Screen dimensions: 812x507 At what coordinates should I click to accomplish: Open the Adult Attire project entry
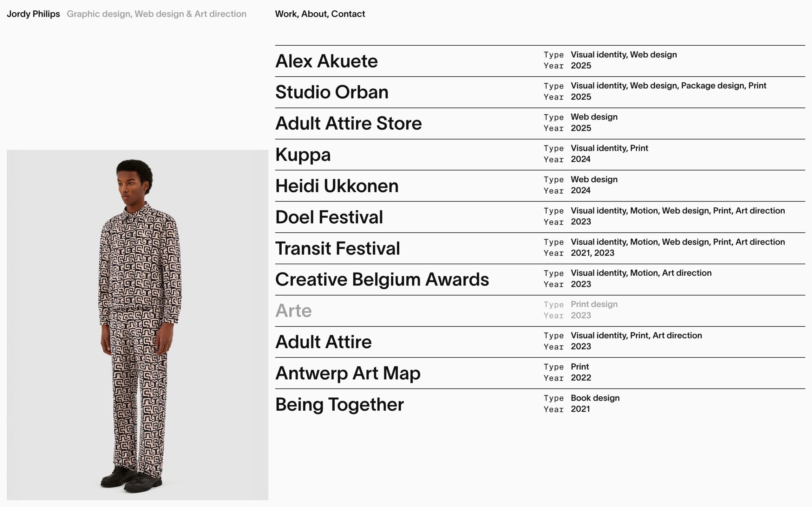click(323, 342)
